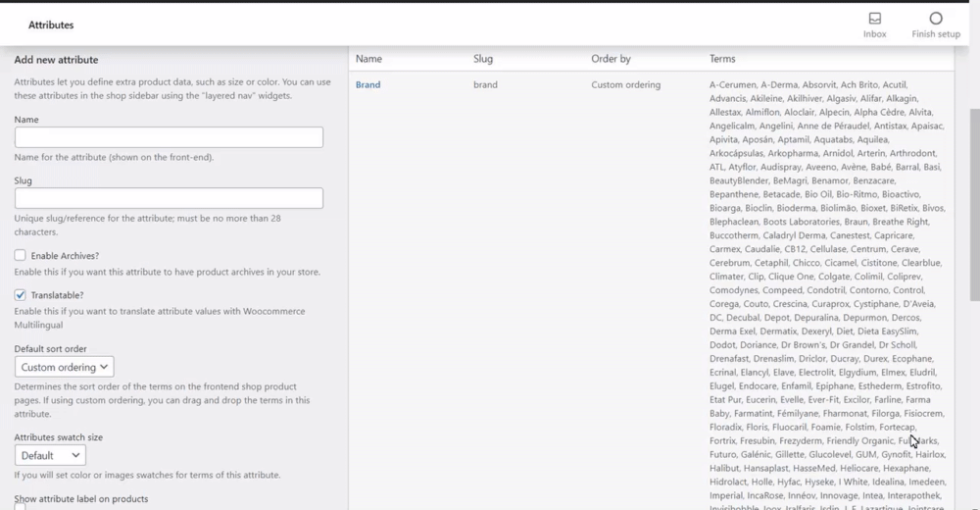Select the 'brand' slug cell
Viewport: 980px width, 510px height.
[x=486, y=84]
